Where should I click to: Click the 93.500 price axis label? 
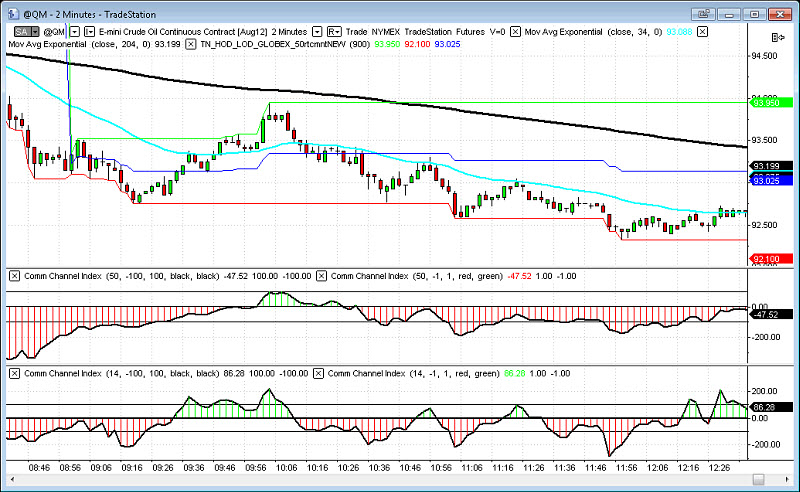pos(764,140)
